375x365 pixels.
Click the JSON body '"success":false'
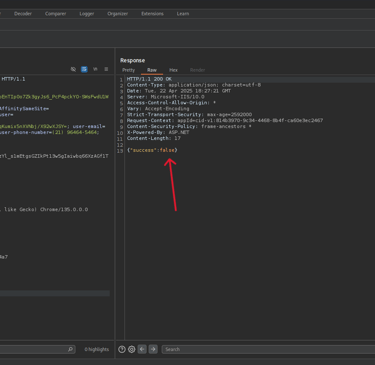pos(152,150)
